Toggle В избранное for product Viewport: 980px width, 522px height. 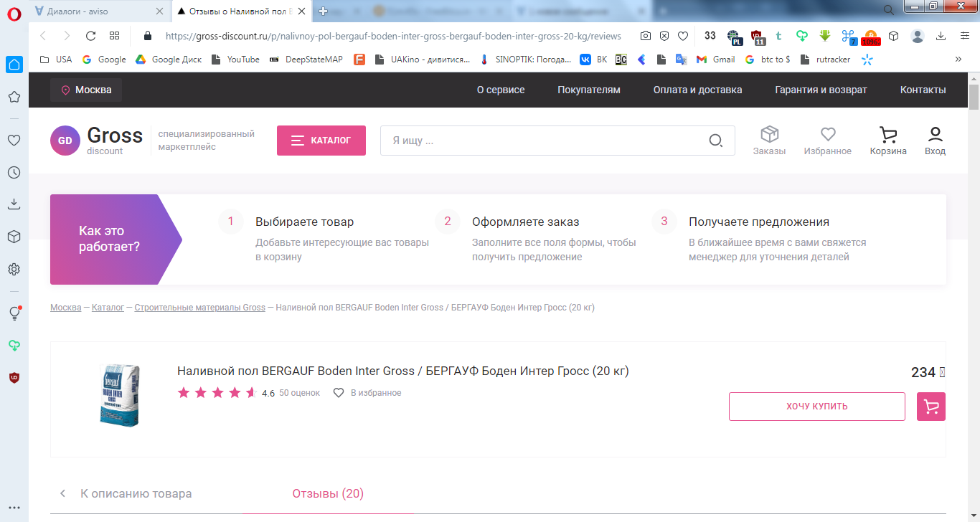coord(367,393)
